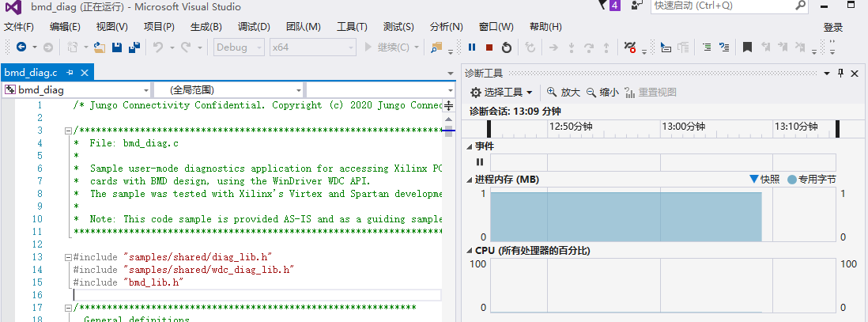Open the notifications flag icon
This screenshot has width=868, height=322.
coord(603,6)
